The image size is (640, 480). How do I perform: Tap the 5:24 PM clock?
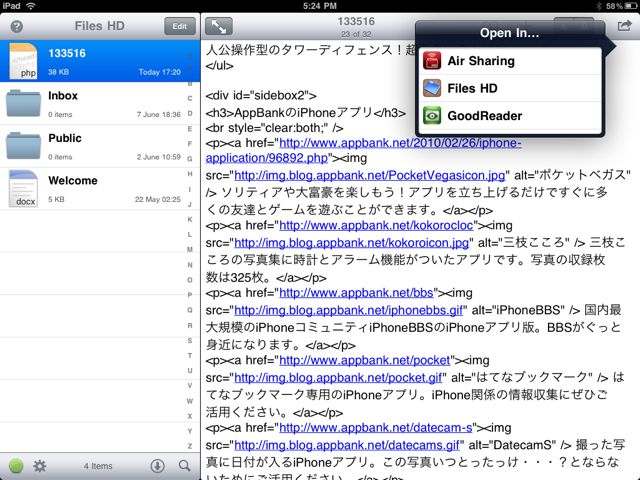pyautogui.click(x=320, y=6)
